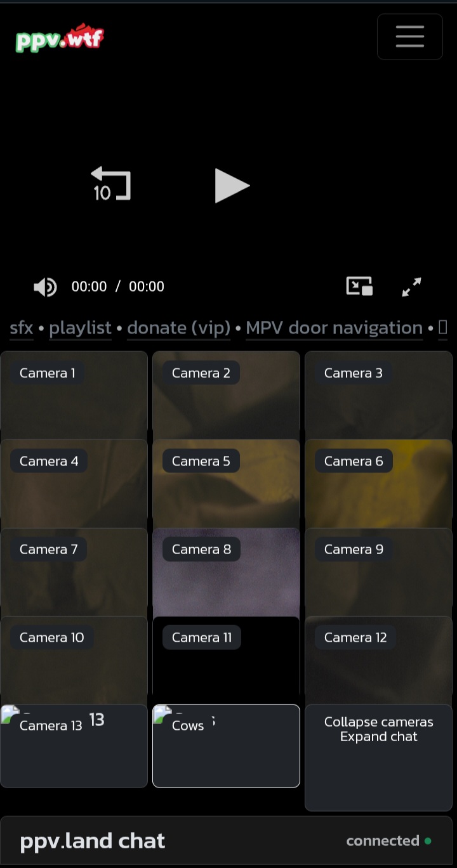Enter fullscreen video mode
The height and width of the screenshot is (868, 457).
412,287
